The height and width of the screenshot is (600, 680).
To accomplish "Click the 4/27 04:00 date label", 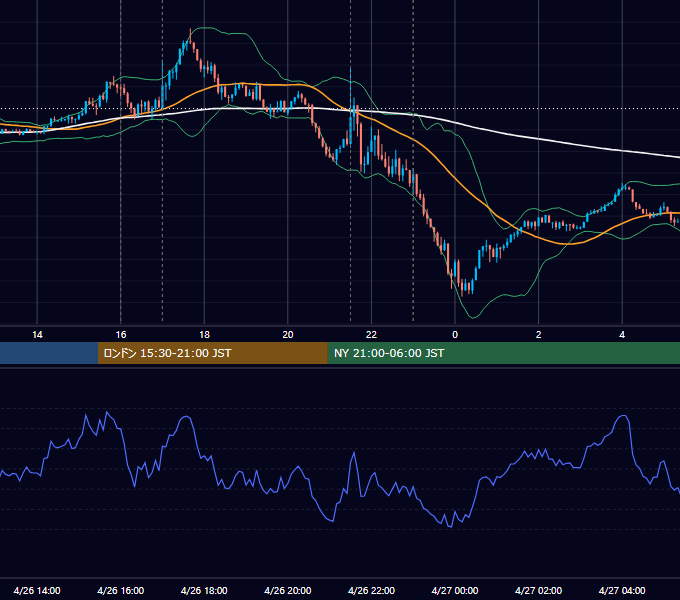I will pos(622,590).
